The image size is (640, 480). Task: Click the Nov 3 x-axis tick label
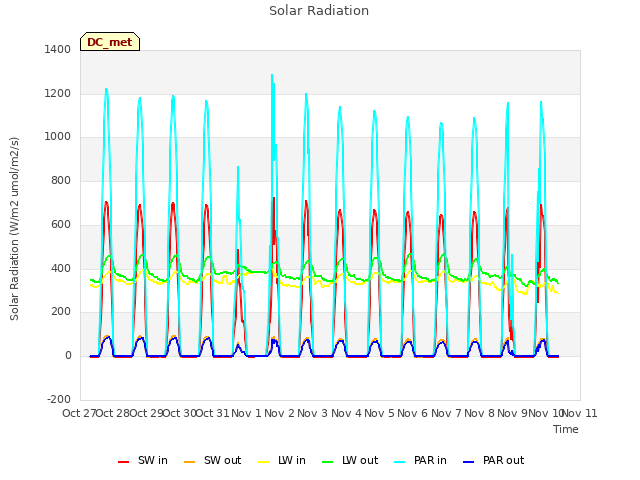tap(313, 413)
